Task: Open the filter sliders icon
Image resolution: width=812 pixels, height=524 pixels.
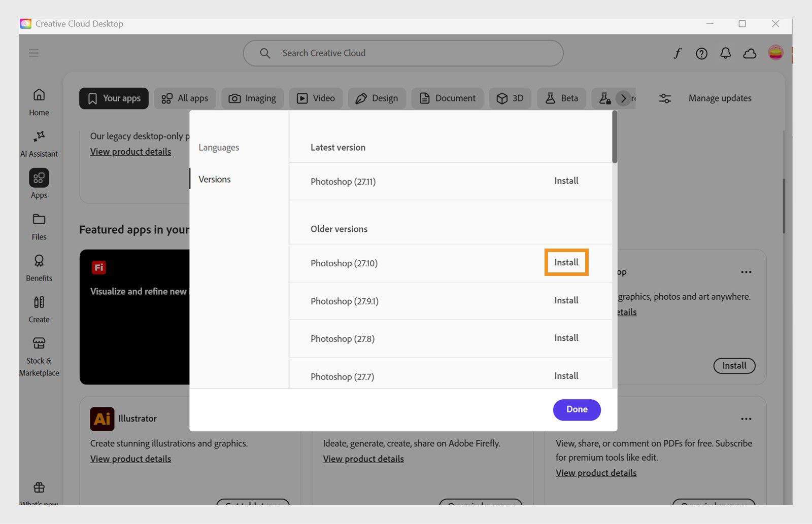Action: tap(665, 98)
